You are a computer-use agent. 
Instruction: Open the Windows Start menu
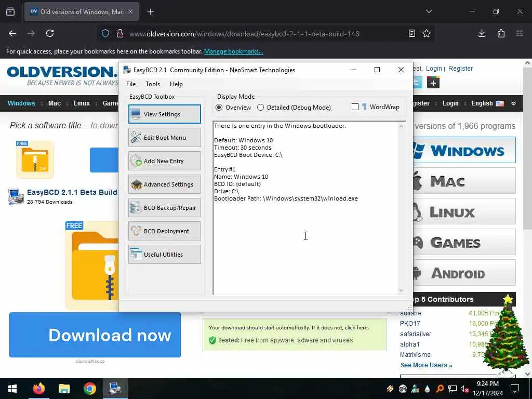click(x=12, y=389)
